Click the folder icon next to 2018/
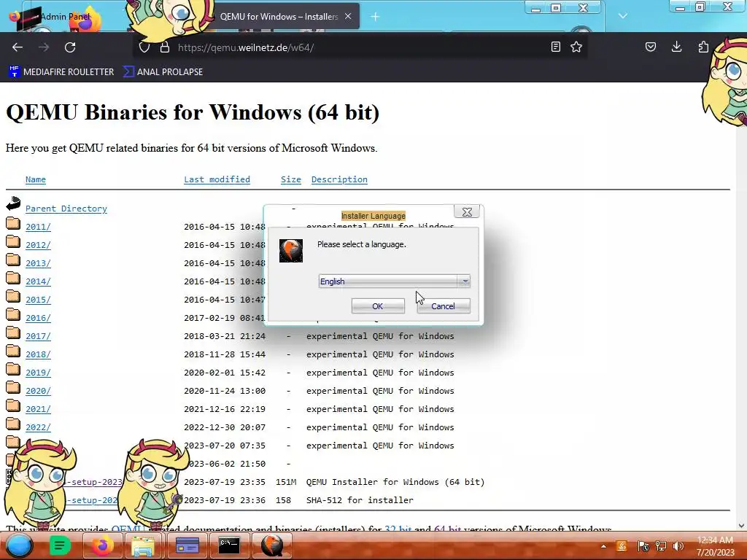The image size is (747, 560). pos(13,351)
